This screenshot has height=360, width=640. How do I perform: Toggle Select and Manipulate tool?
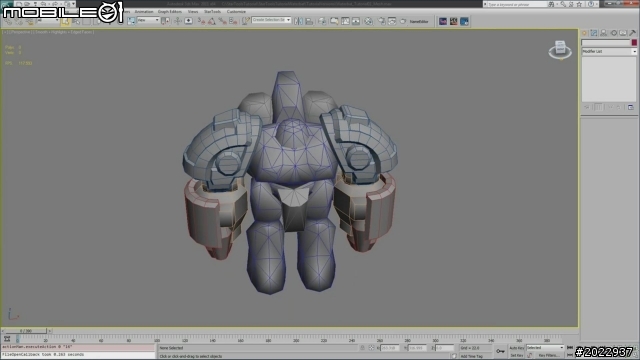(178, 20)
